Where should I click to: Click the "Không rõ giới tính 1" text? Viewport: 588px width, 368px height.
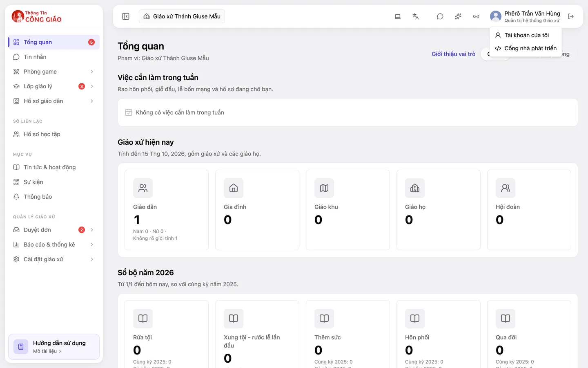click(x=155, y=238)
